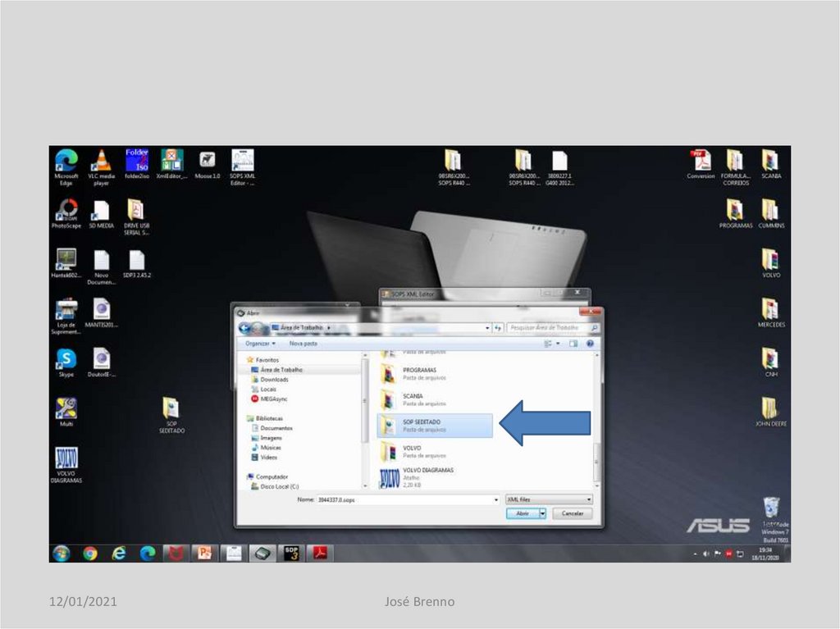Select the Multi desktop shortcut

point(66,412)
